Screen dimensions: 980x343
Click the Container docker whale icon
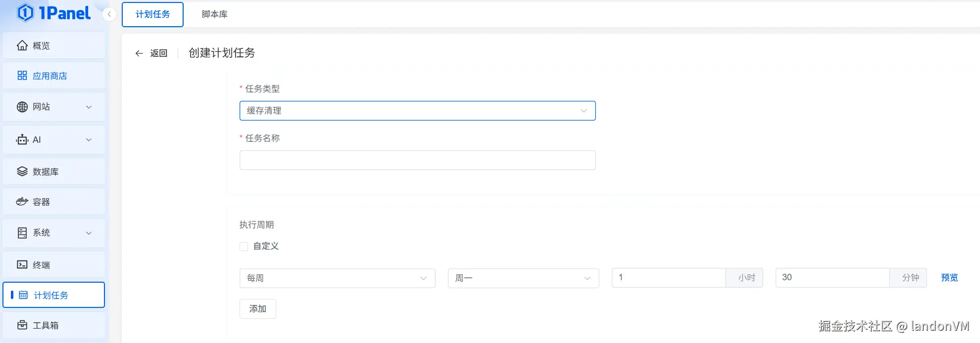tap(22, 202)
